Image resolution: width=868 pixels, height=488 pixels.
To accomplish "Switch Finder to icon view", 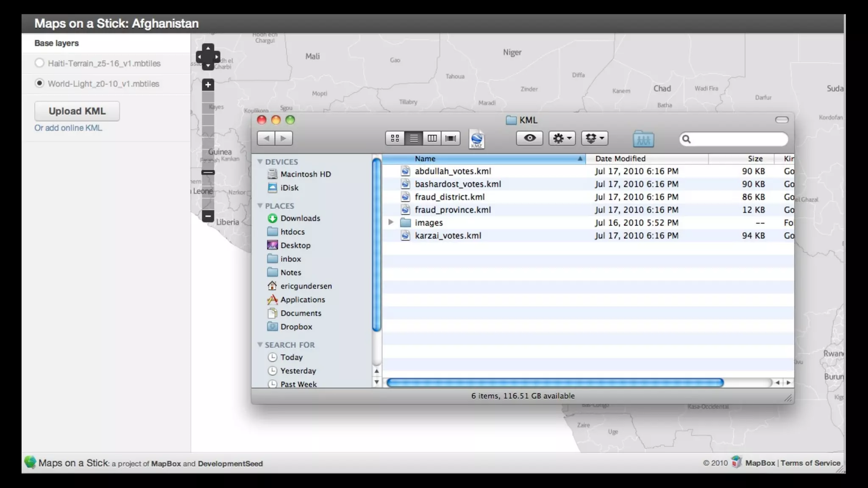I will tap(395, 138).
